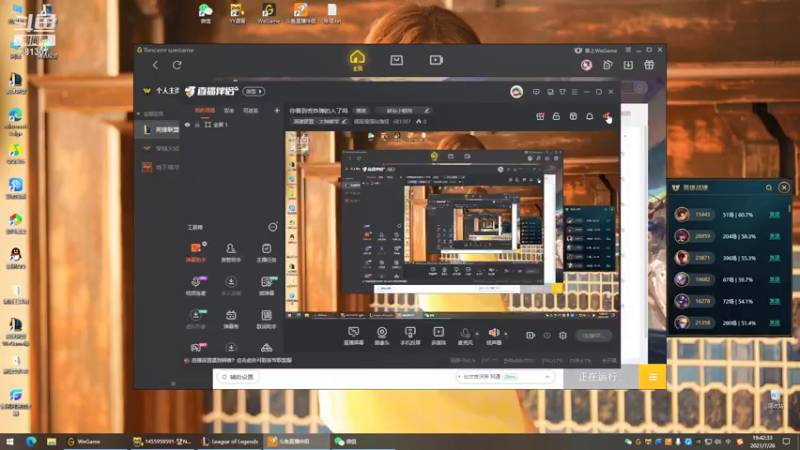Click the 正在运行 button

(601, 377)
